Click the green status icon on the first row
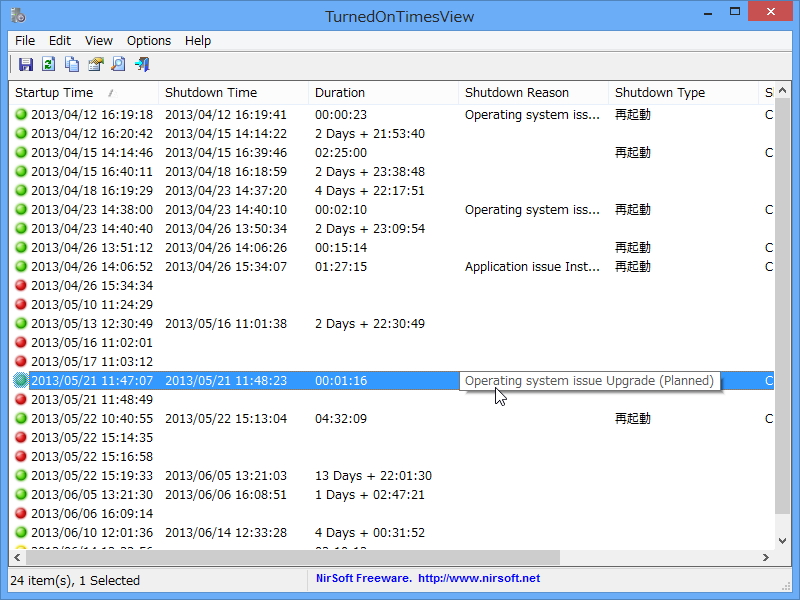Image resolution: width=800 pixels, height=600 pixels. tap(21, 114)
